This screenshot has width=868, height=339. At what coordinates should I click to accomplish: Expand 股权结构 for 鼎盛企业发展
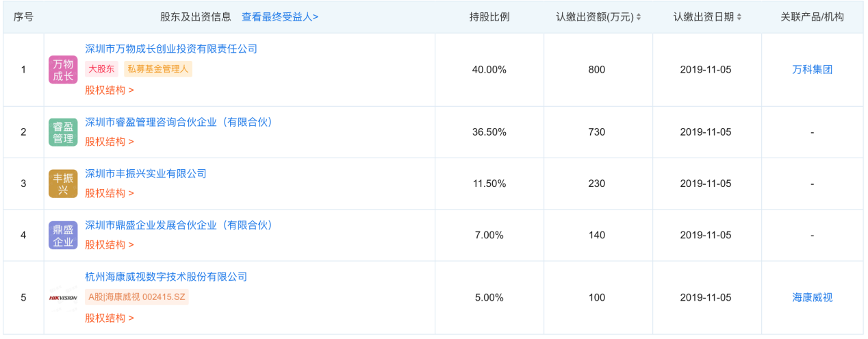tap(110, 244)
